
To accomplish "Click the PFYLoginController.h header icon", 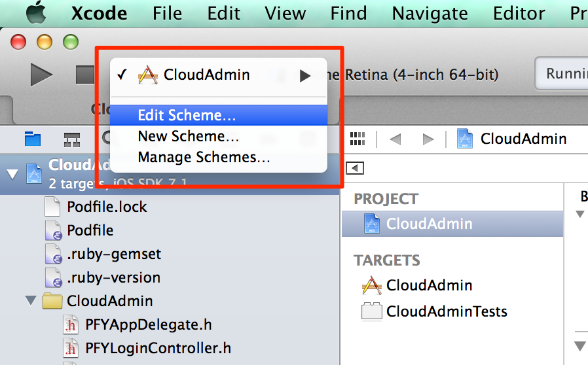I will click(71, 348).
